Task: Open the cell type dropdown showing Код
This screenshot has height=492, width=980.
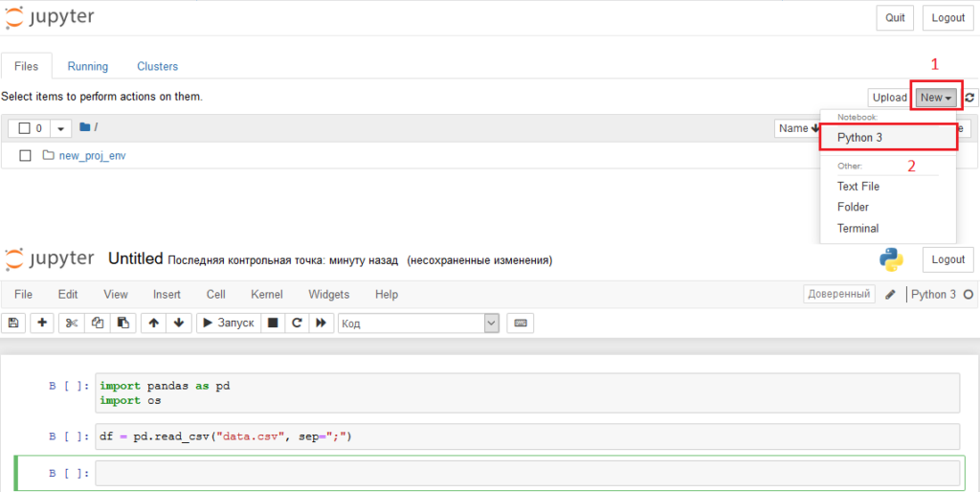Action: (x=419, y=324)
